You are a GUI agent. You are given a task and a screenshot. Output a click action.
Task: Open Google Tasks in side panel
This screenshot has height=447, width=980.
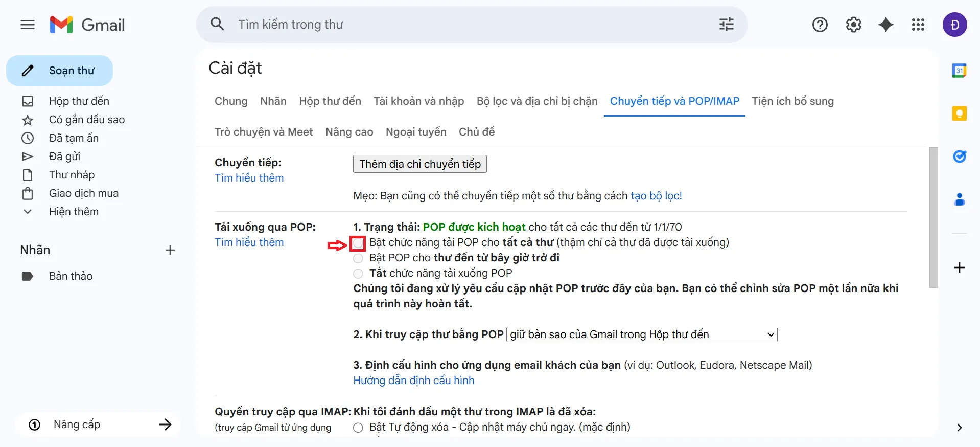coord(959,157)
